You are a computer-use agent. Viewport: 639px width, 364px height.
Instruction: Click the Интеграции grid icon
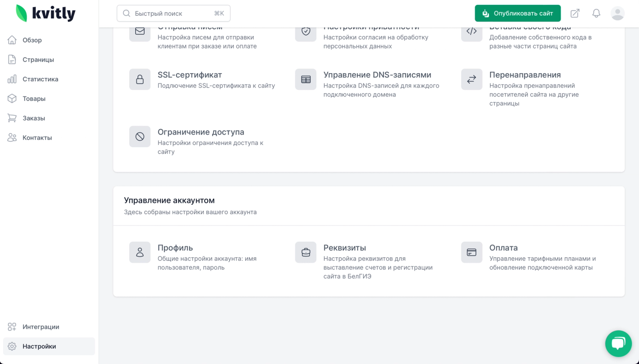(12, 327)
